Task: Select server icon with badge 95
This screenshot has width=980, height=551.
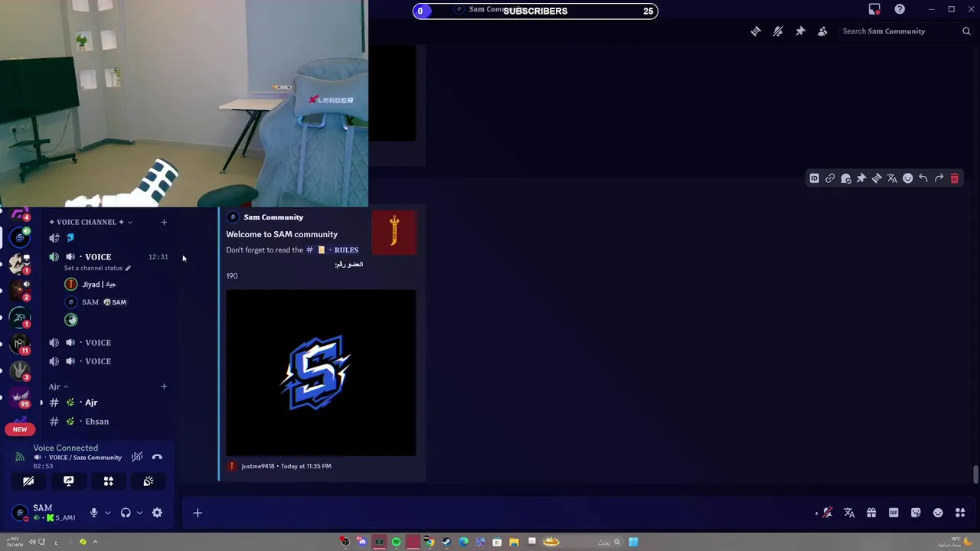Action: [20, 397]
